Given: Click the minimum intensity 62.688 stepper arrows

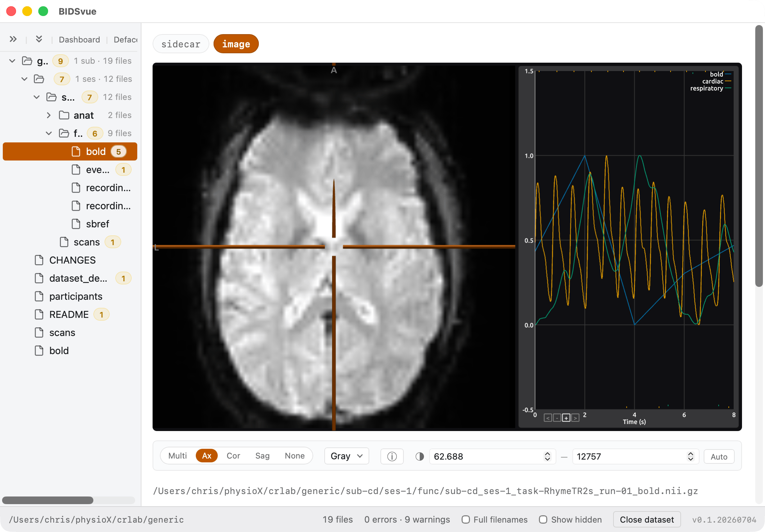Looking at the screenshot, I should 547,456.
